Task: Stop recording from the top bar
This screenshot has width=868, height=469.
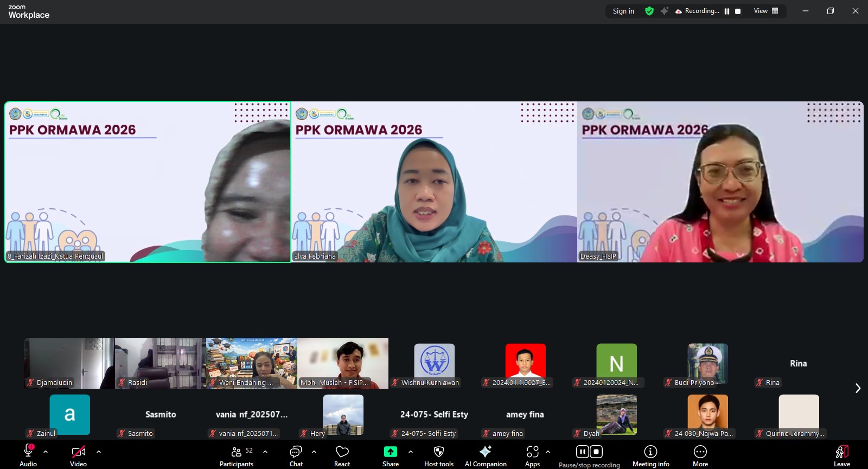Action: coord(738,11)
